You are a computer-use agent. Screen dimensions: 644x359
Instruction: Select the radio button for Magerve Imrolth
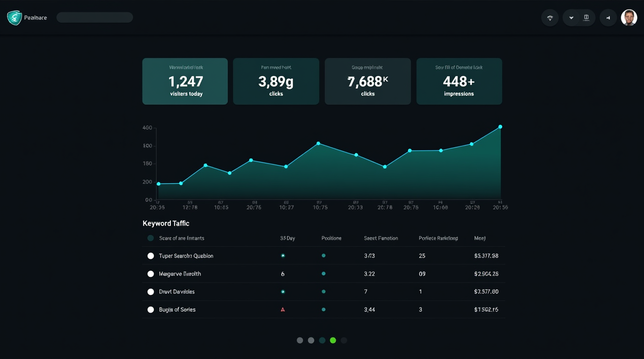tap(150, 273)
